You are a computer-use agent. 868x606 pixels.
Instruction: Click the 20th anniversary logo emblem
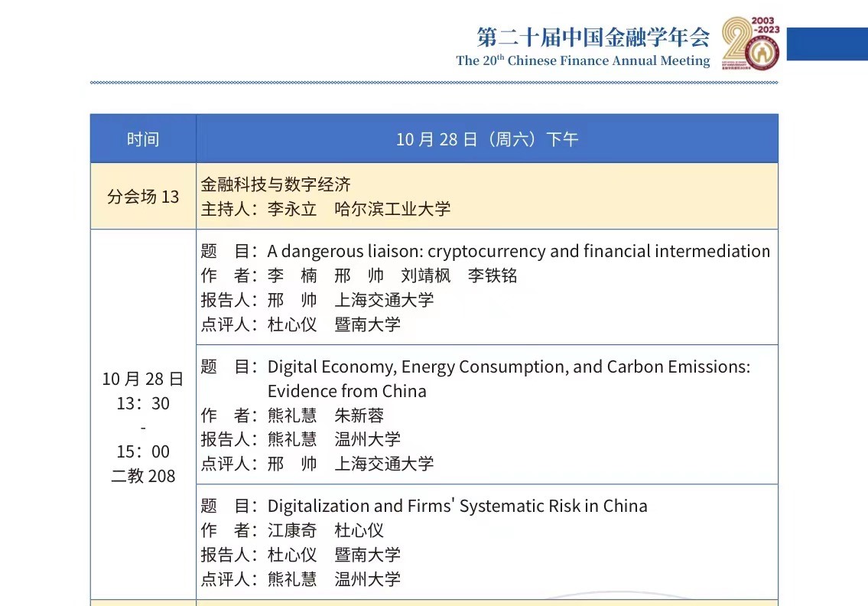[x=749, y=43]
